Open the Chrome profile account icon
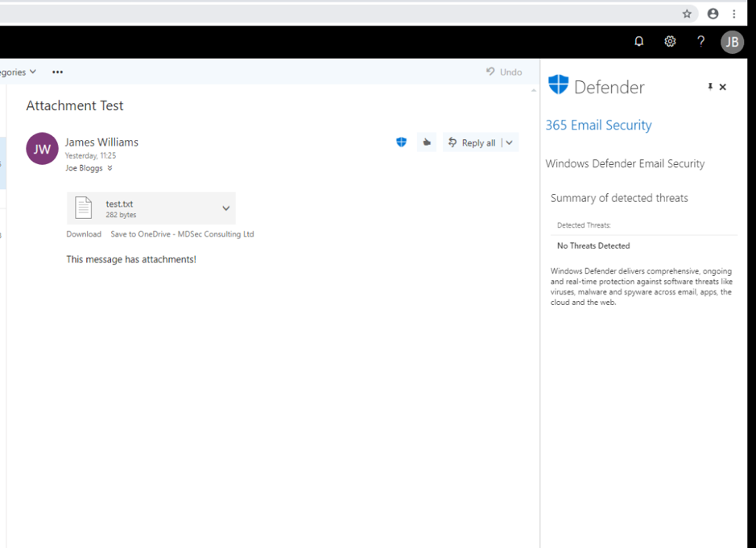The image size is (756, 548). tap(713, 14)
